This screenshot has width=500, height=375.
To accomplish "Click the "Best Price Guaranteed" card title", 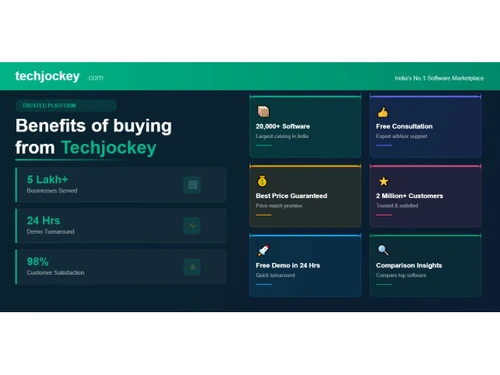I will pyautogui.click(x=291, y=196).
